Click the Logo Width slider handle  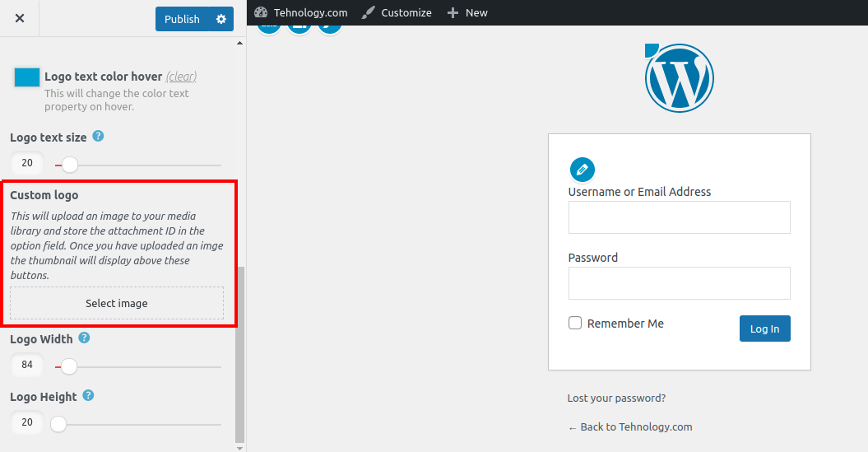click(x=69, y=366)
